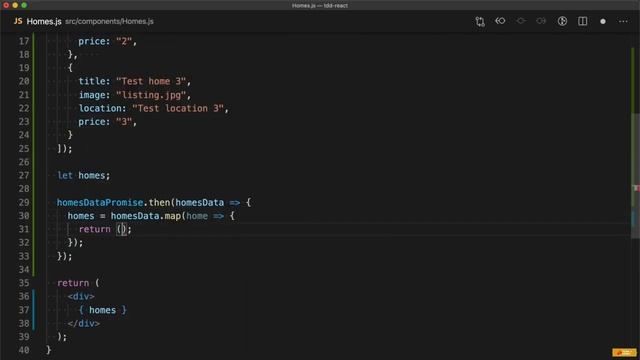Click line number 40 in the gutter
Image resolution: width=640 pixels, height=360 pixels.
point(24,350)
